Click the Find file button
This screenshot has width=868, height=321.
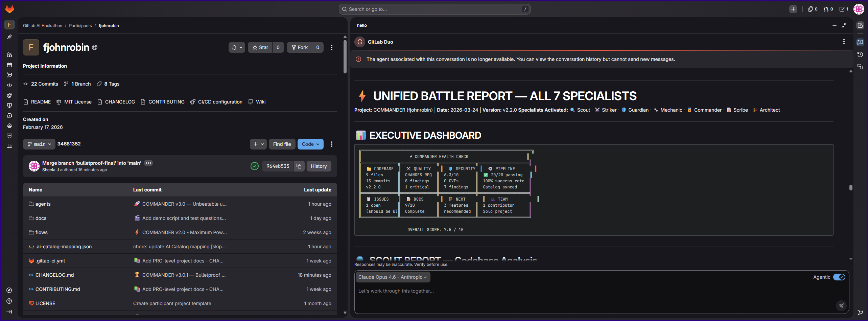[282, 144]
